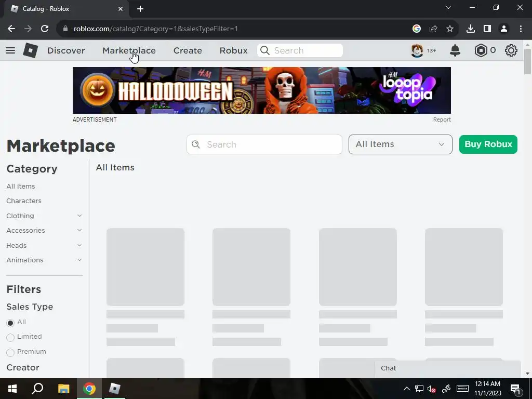The image size is (532, 399).
Task: Click the top navbar search magnifier icon
Action: (x=265, y=50)
